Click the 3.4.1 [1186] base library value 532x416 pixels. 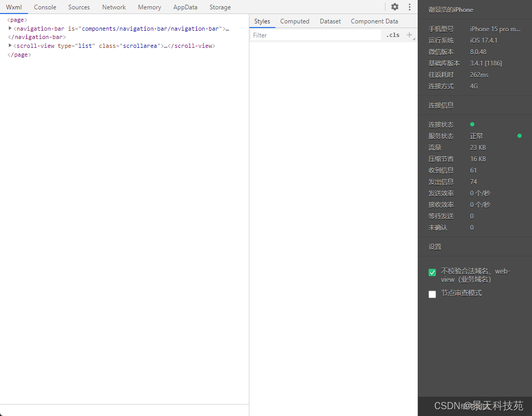[486, 63]
